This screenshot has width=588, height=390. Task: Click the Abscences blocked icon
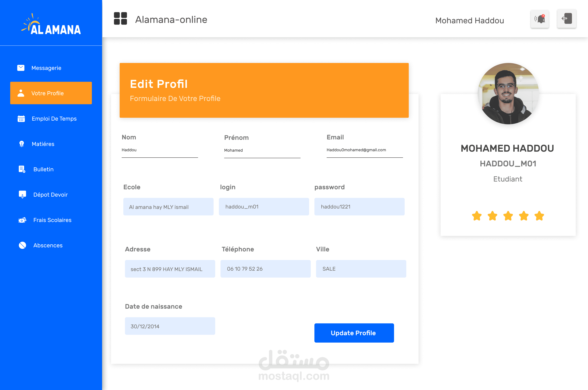pos(22,245)
